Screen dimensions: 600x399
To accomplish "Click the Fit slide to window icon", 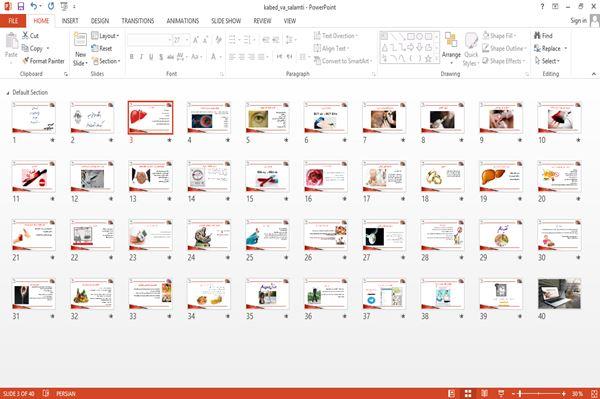I will click(x=594, y=393).
